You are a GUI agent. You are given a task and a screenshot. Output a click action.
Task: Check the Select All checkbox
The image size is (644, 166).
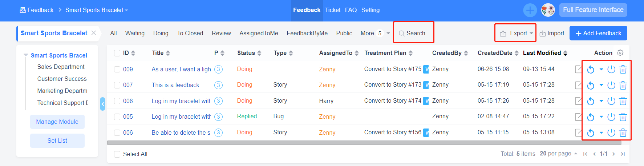click(117, 154)
